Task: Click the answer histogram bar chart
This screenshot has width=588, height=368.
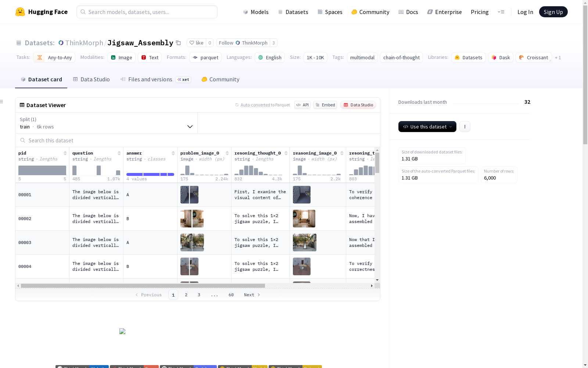Action: [150, 174]
